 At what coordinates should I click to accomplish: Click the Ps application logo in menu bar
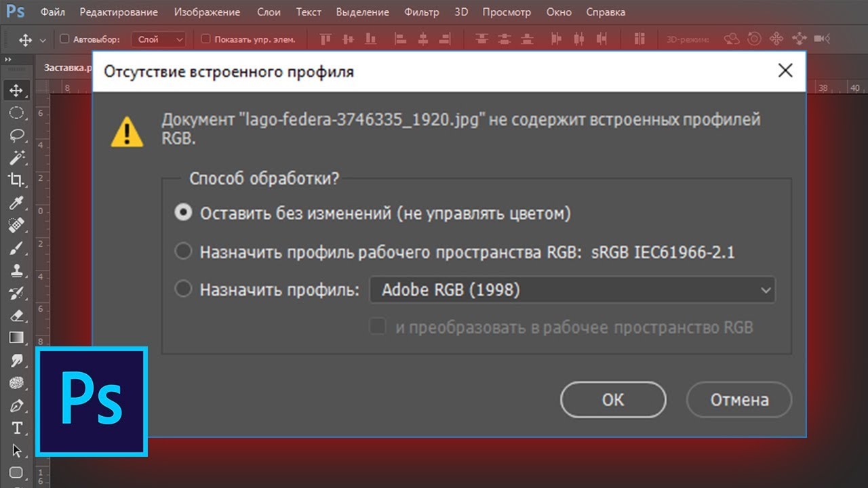coord(16,12)
